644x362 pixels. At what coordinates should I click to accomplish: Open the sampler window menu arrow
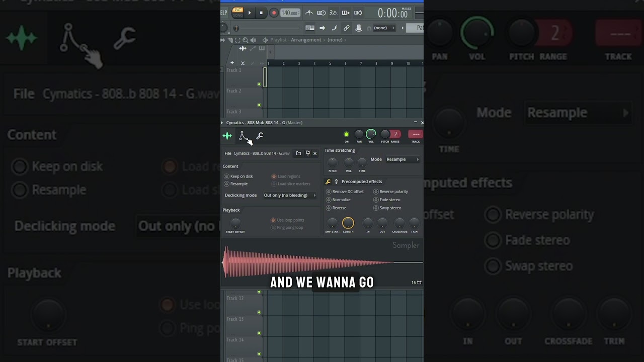point(222,123)
